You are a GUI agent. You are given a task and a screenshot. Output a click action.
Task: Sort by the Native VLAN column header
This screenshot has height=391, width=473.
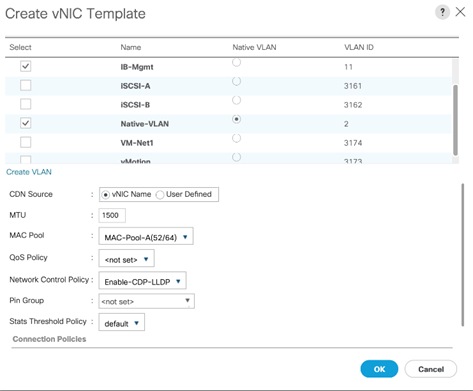[254, 47]
